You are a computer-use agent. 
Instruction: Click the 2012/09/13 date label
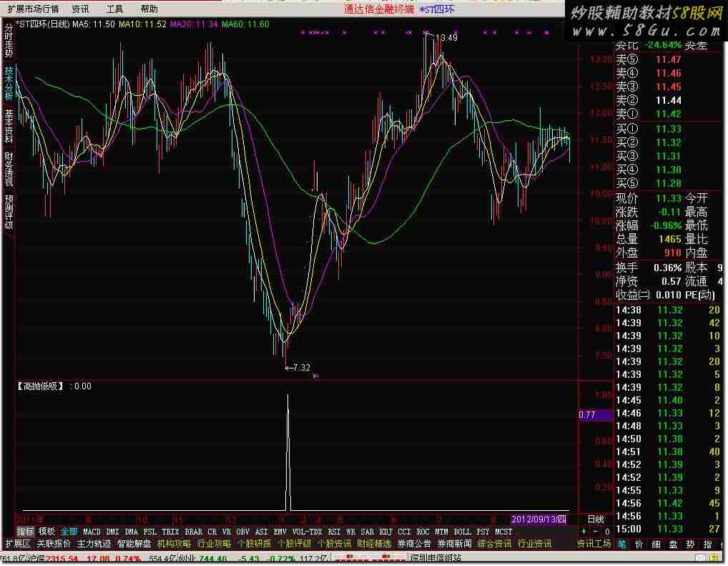[x=538, y=519]
